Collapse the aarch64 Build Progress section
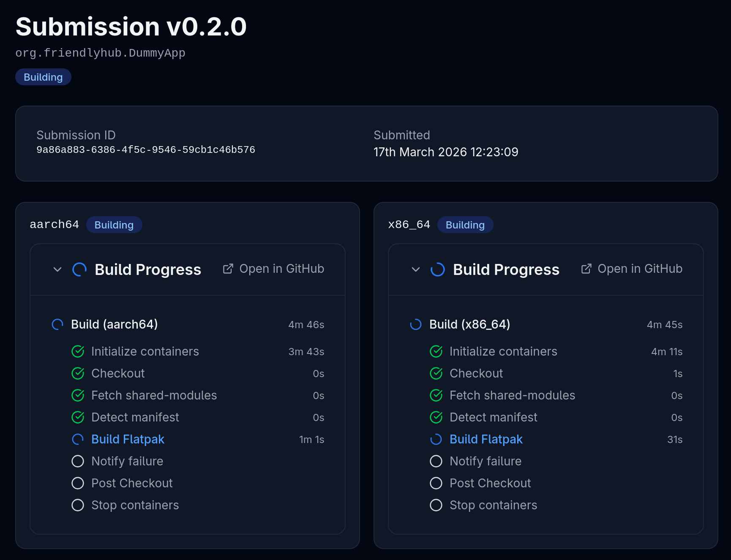The height and width of the screenshot is (560, 731). (57, 269)
